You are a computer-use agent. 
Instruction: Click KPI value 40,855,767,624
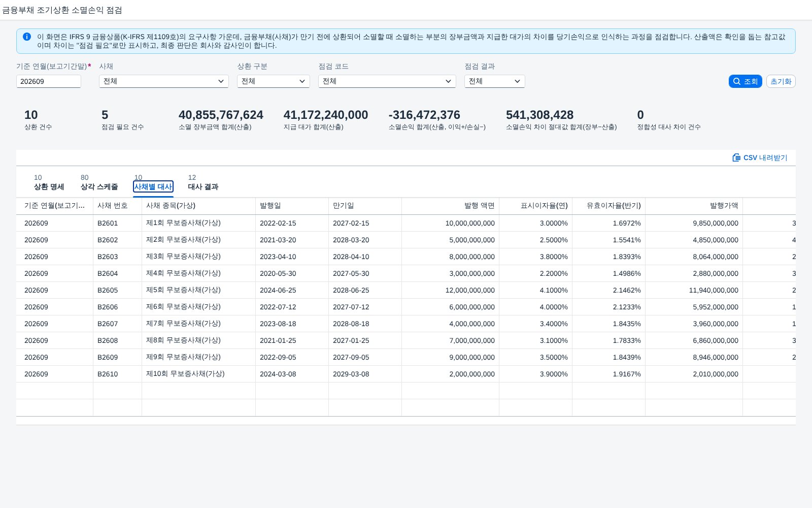(x=221, y=115)
